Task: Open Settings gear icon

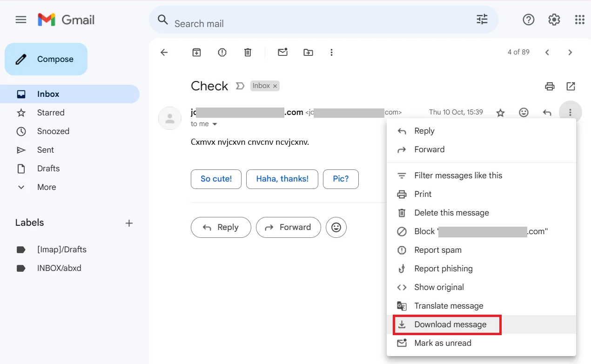Action: coord(554,20)
